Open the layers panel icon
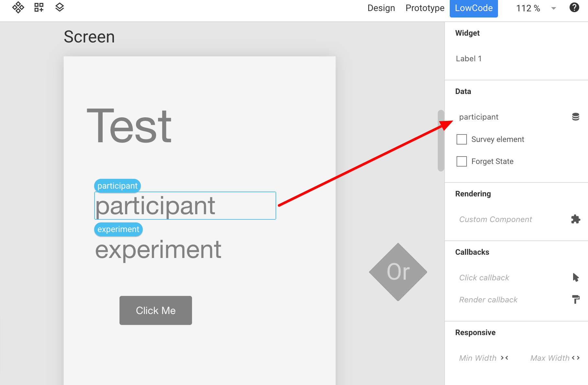The height and width of the screenshot is (385, 588). (x=59, y=7)
